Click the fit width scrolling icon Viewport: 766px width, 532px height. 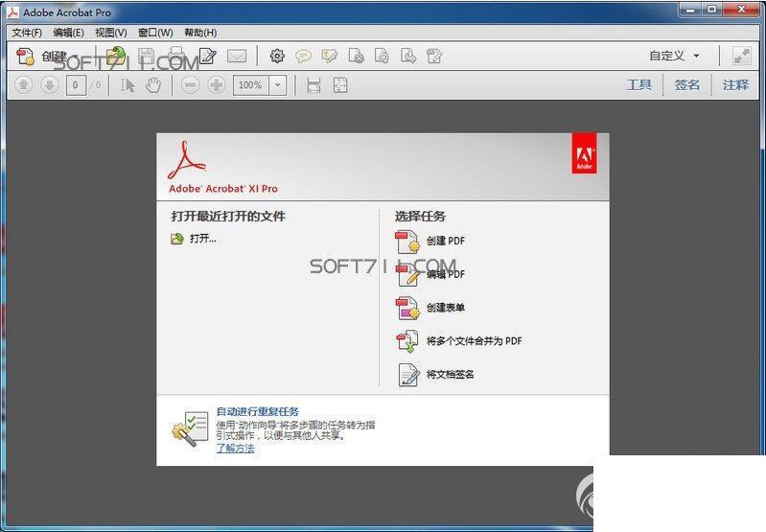[313, 85]
